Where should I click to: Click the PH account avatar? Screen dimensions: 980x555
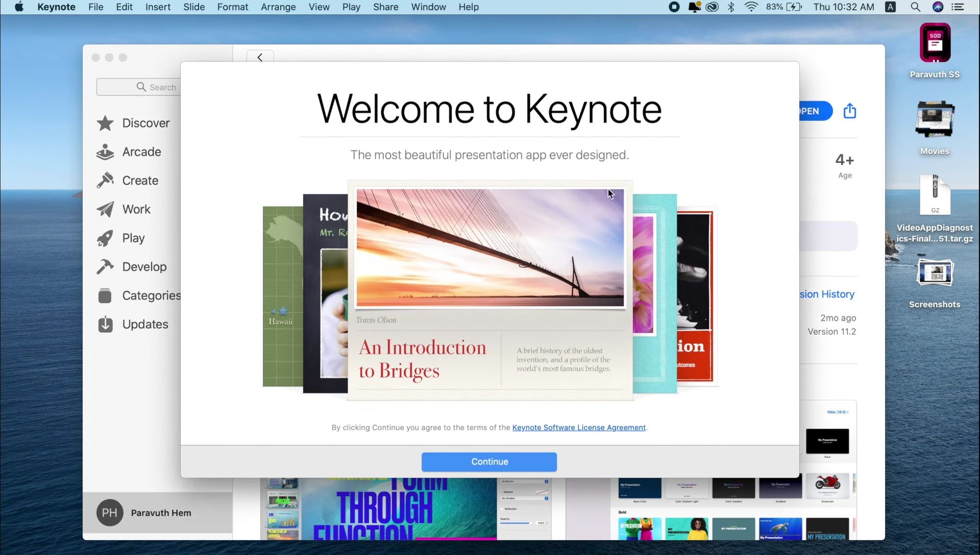point(110,513)
